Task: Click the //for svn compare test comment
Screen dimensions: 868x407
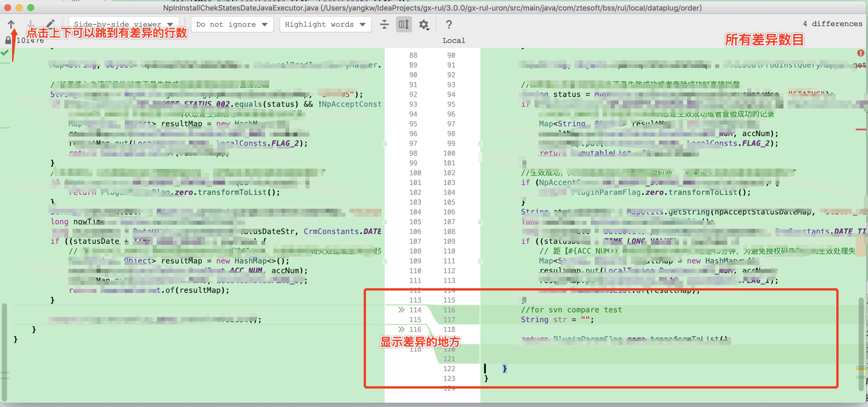Action: [x=571, y=310]
